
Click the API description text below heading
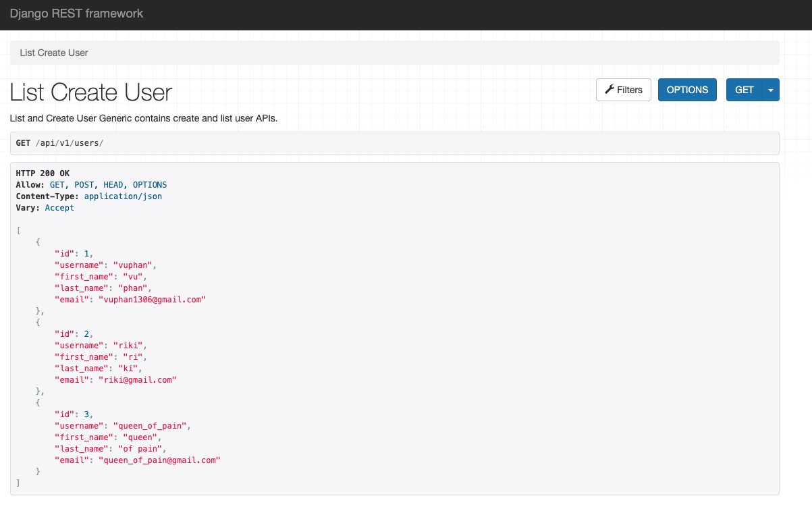coord(144,119)
